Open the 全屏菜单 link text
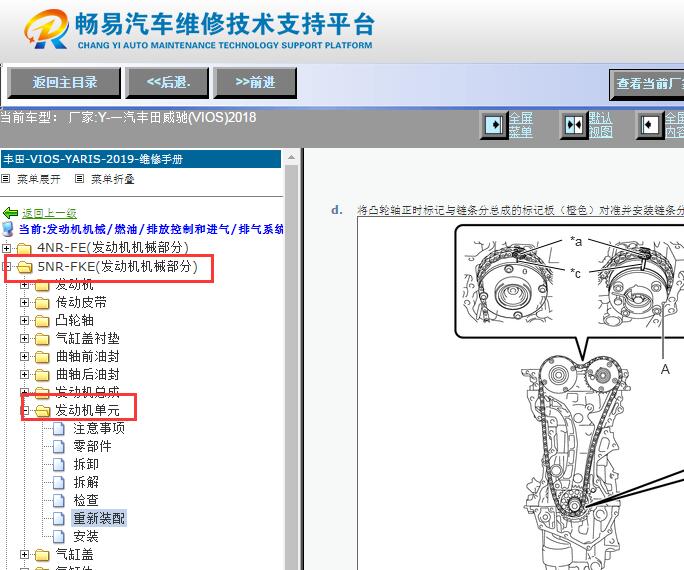 (521, 125)
